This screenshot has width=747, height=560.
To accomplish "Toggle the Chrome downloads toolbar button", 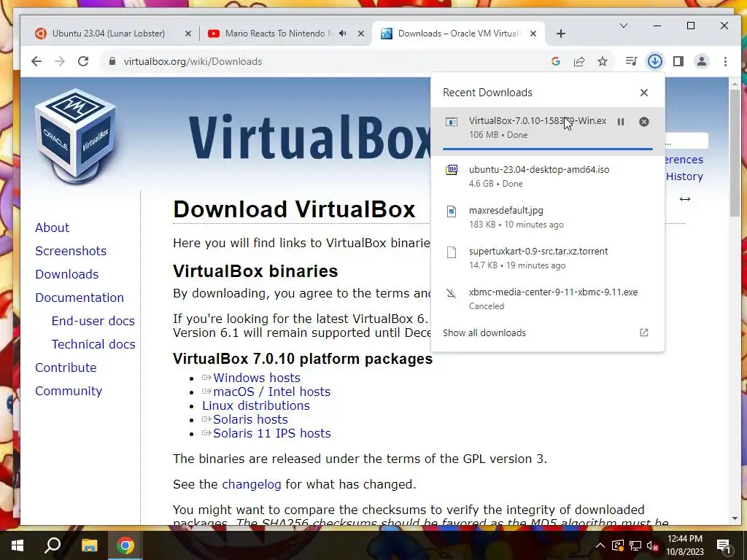I will (x=655, y=61).
